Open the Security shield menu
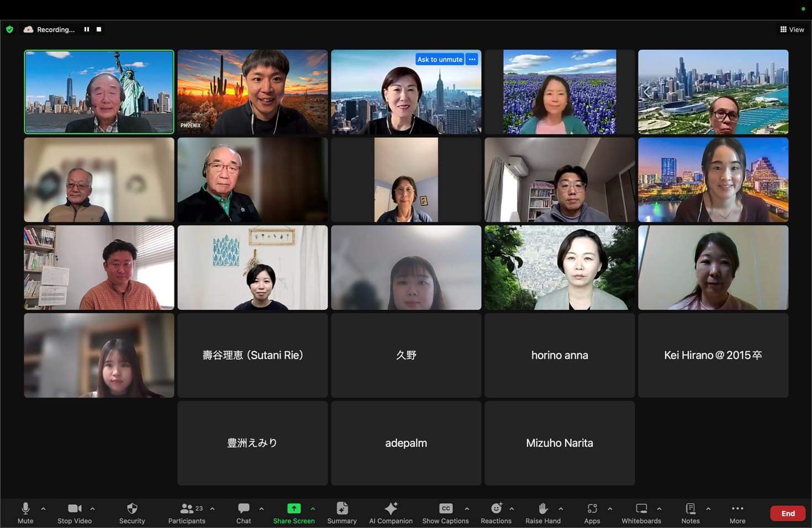The height and width of the screenshot is (528, 812). point(132,513)
